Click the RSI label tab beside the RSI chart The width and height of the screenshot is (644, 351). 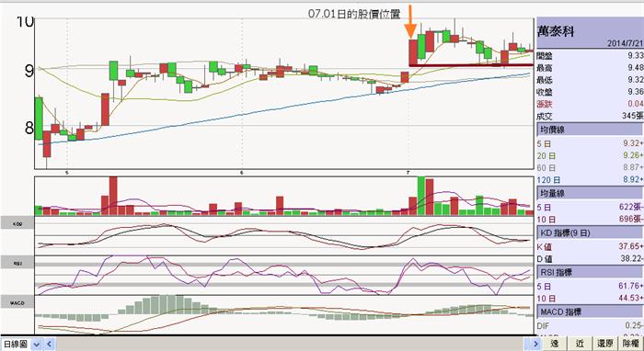tap(17, 263)
